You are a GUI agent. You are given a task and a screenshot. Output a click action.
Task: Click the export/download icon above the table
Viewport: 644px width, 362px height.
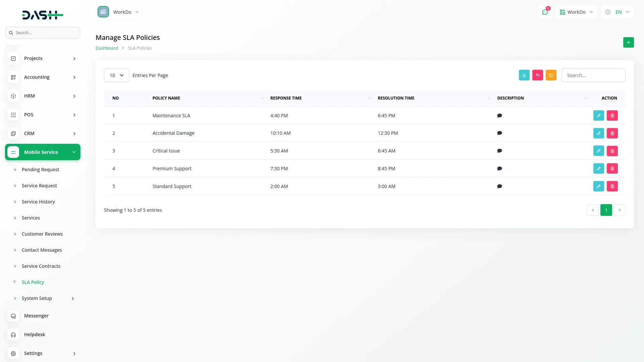[524, 75]
